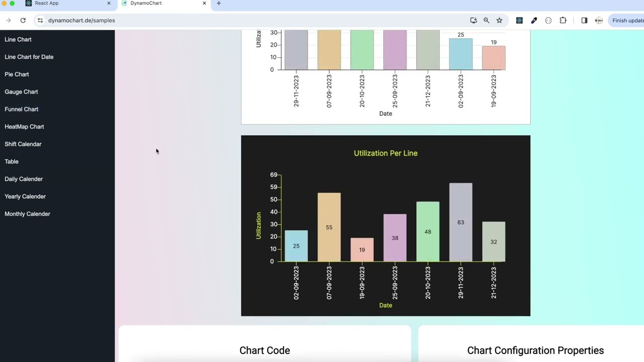Open the Extensions puzzle-piece menu
Viewport: 644px width, 362px height.
point(563,20)
